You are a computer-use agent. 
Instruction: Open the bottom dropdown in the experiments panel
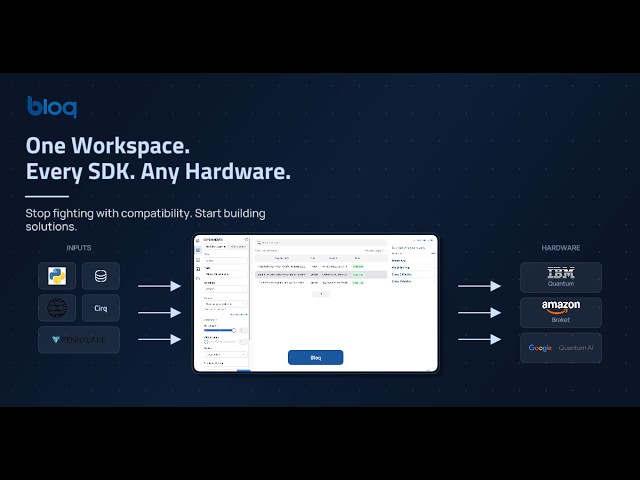pos(226,355)
